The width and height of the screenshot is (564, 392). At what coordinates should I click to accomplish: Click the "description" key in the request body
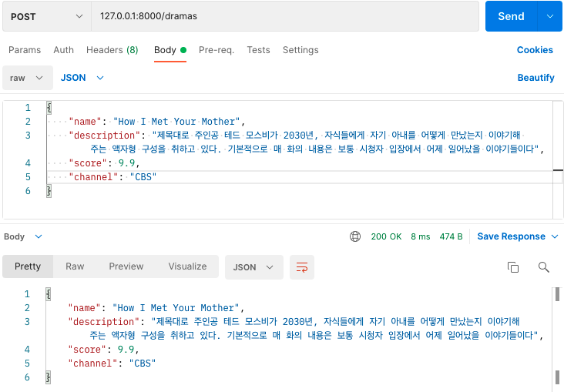click(104, 136)
